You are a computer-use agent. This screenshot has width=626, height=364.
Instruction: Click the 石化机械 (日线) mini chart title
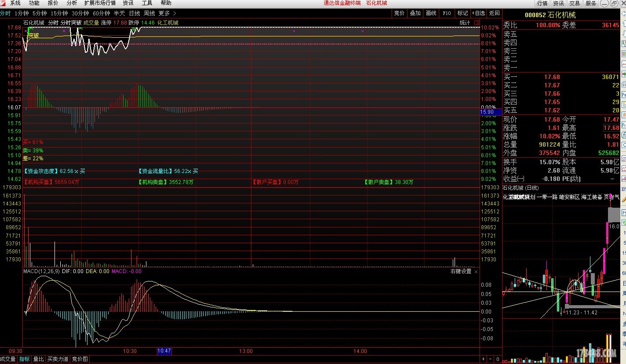[520, 188]
